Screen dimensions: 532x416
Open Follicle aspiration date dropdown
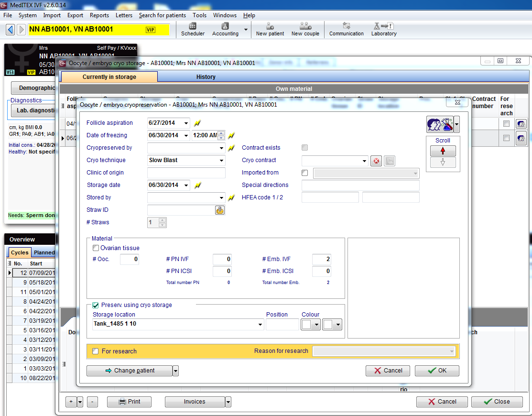(186, 123)
